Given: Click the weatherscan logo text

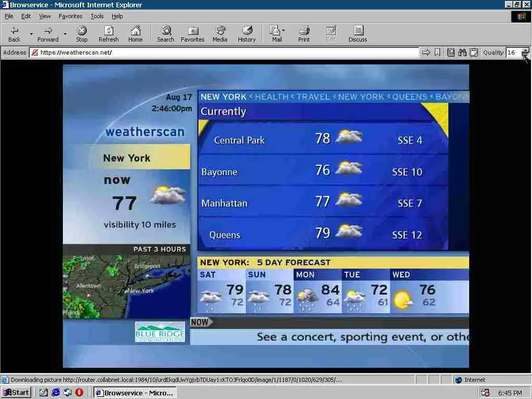Looking at the screenshot, I should click(145, 131).
